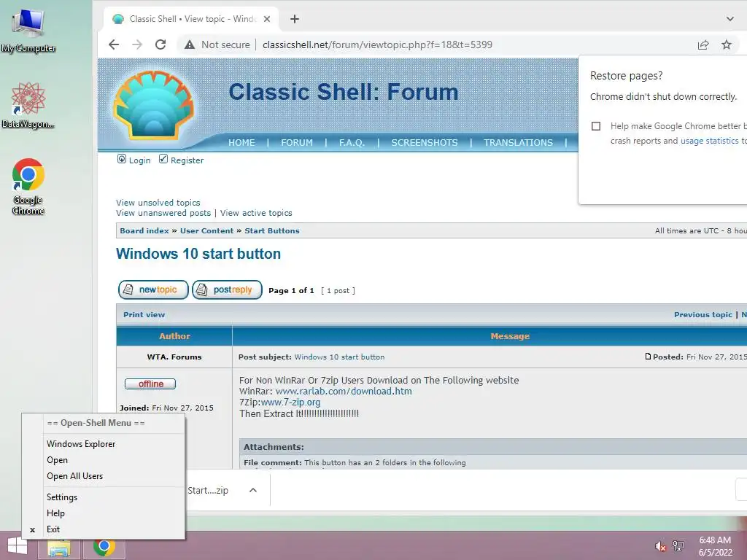Click the post icon beside Posted date
747x560 pixels.
tap(648, 356)
